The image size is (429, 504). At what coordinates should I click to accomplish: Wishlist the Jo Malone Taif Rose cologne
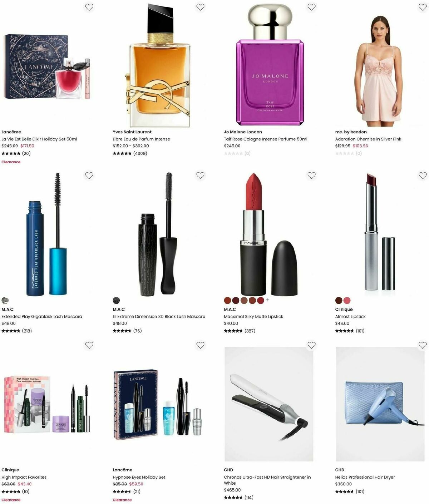tap(311, 7)
